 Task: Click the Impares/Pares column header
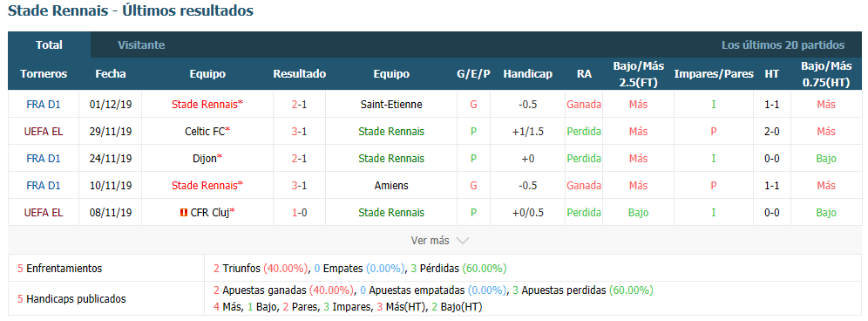point(714,74)
